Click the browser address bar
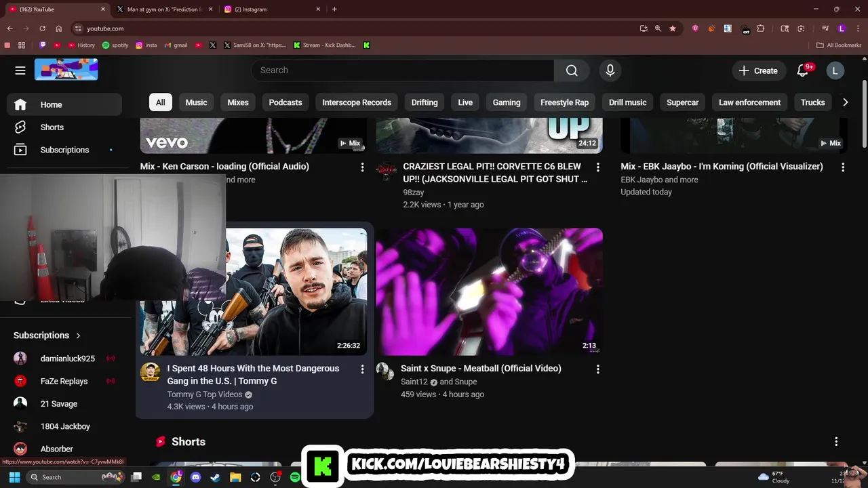The image size is (868, 488). (x=359, y=28)
